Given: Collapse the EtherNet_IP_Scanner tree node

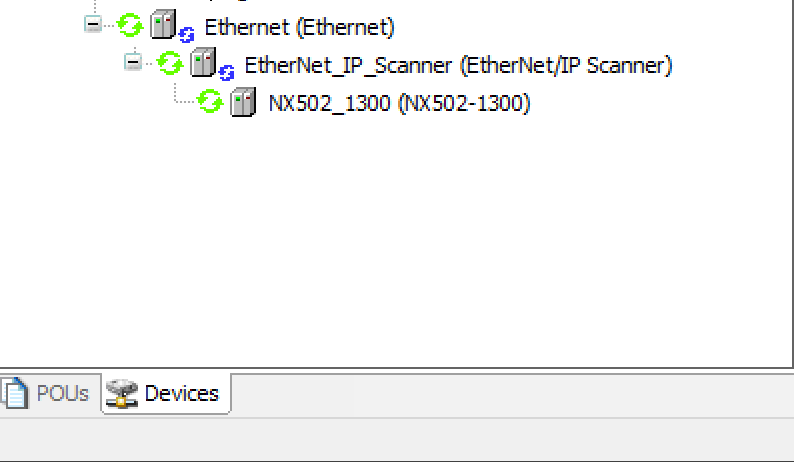Looking at the screenshot, I should [x=133, y=62].
